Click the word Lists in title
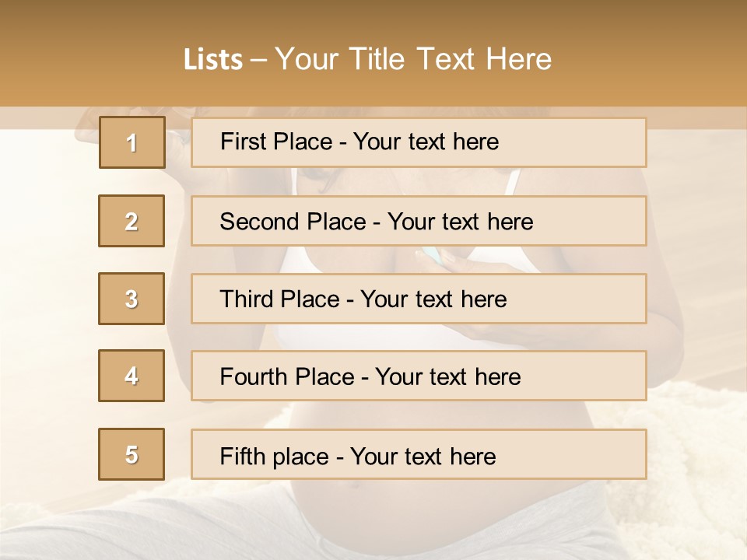This screenshot has width=747, height=560. 213,59
